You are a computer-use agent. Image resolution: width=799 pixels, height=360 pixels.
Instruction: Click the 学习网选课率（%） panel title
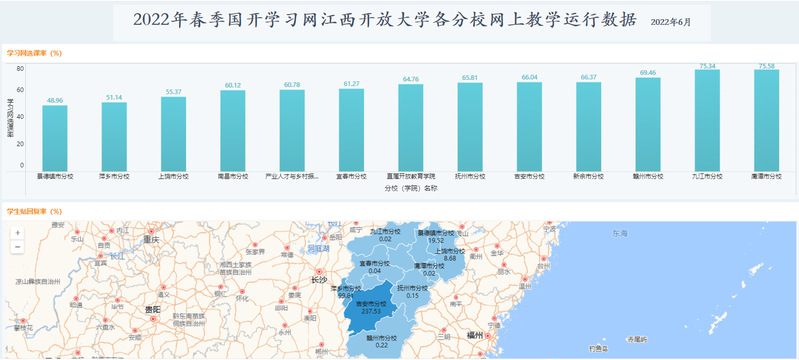click(34, 53)
